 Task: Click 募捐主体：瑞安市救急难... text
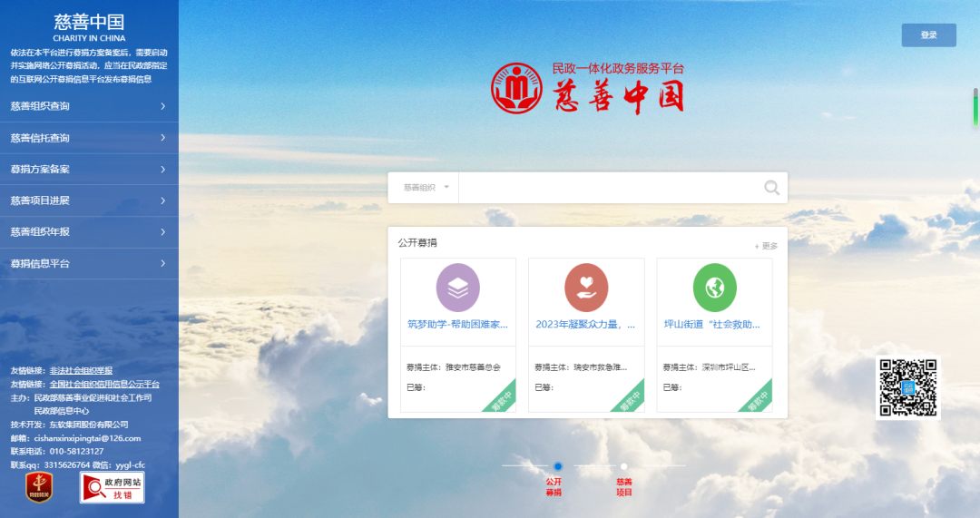(581, 367)
